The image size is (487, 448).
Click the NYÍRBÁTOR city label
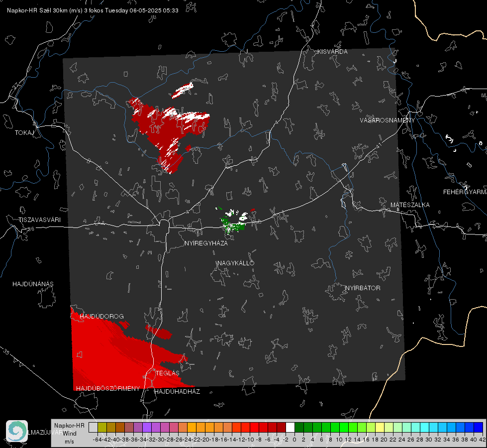coord(363,288)
